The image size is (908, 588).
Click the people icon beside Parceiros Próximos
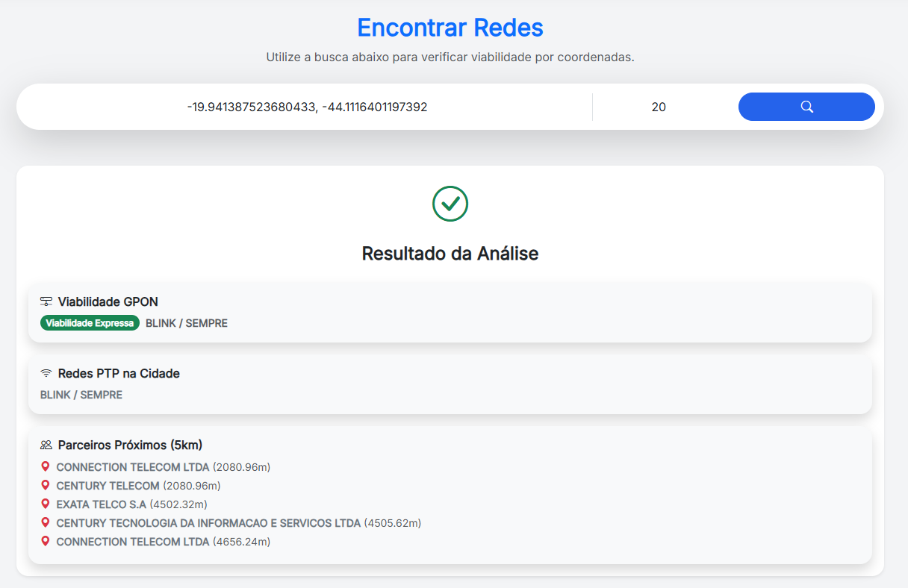tap(46, 445)
